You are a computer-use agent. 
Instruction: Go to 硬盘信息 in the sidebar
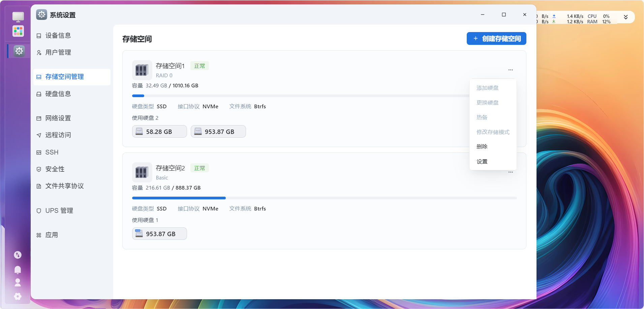pyautogui.click(x=58, y=94)
